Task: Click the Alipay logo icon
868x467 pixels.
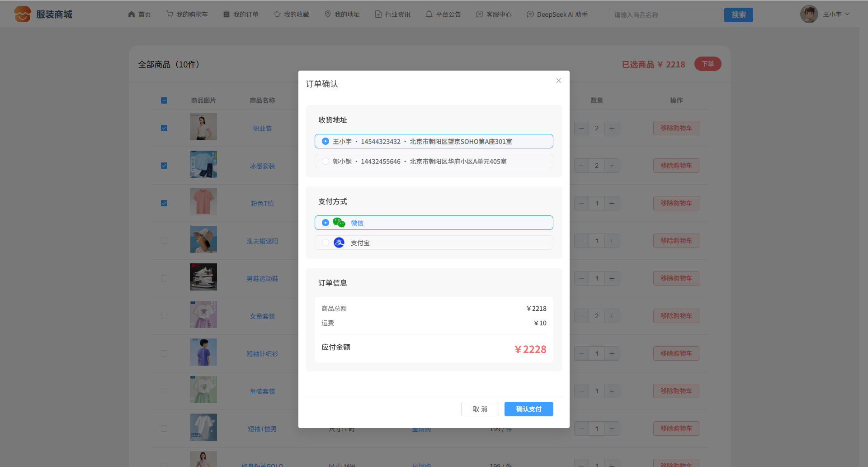Action: coord(339,243)
